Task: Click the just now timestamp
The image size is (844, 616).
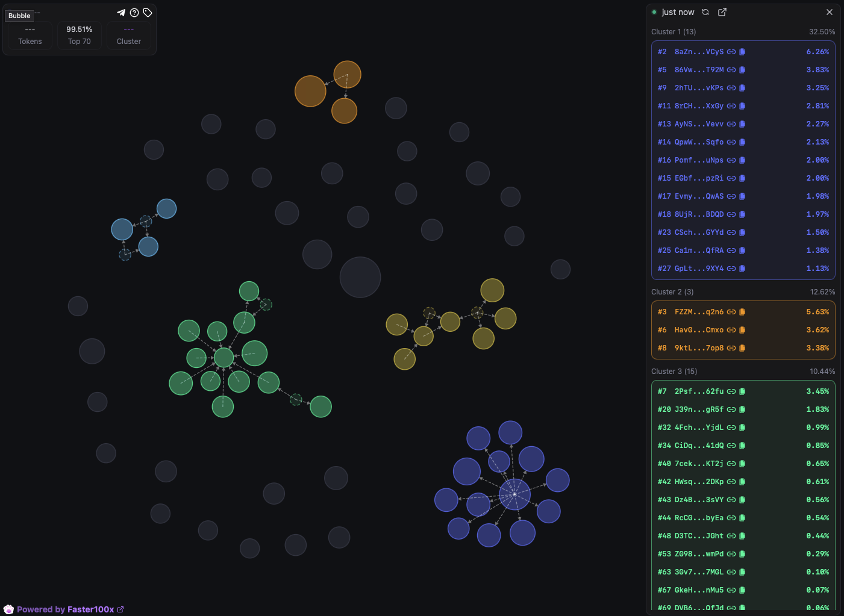Action: (678, 12)
